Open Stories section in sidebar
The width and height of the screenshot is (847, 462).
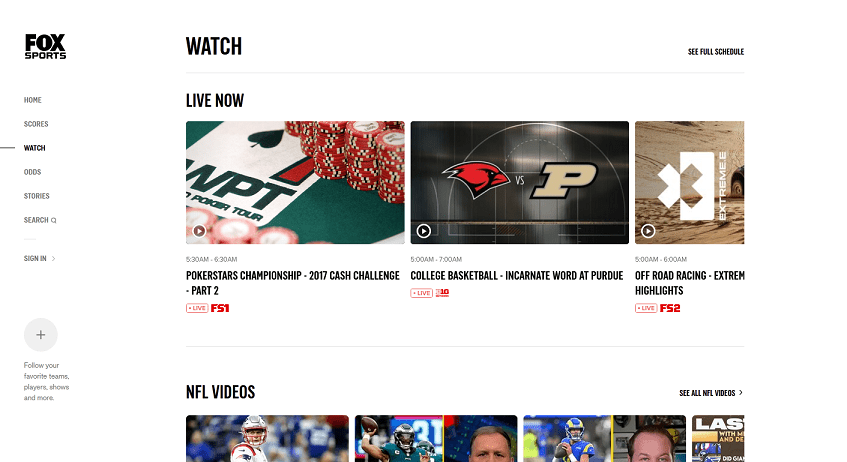[37, 196]
